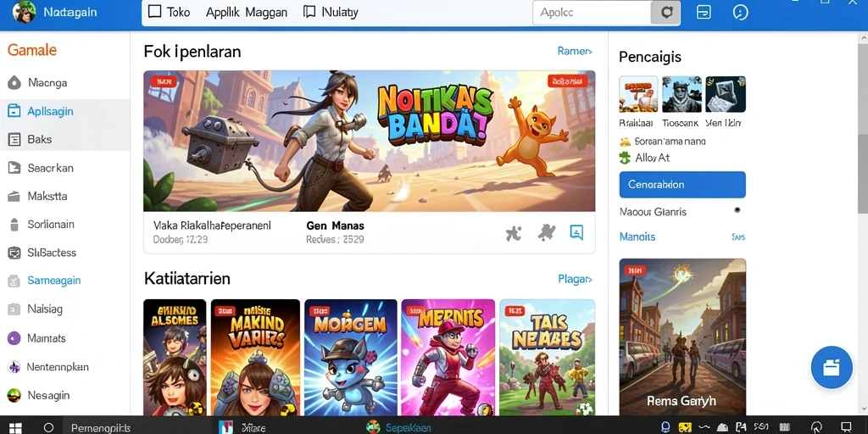Open the blue floating briefcase button

832,368
